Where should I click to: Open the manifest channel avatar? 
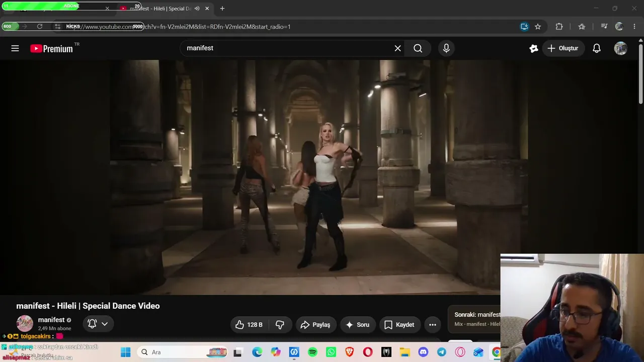pos(25,324)
